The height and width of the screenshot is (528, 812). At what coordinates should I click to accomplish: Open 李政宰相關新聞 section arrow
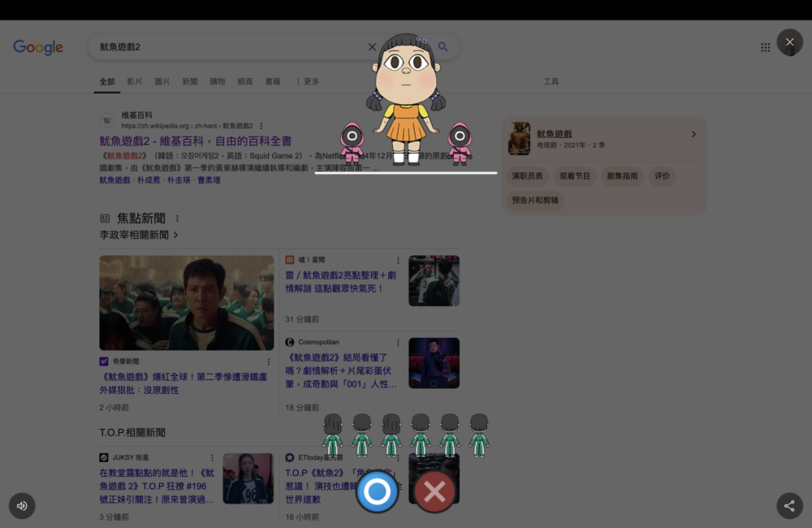tap(176, 235)
